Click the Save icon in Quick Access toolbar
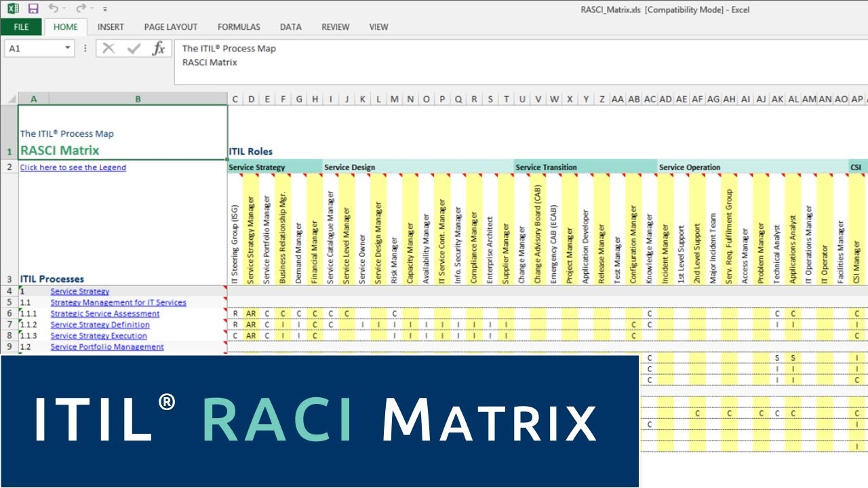868x488 pixels. (33, 9)
